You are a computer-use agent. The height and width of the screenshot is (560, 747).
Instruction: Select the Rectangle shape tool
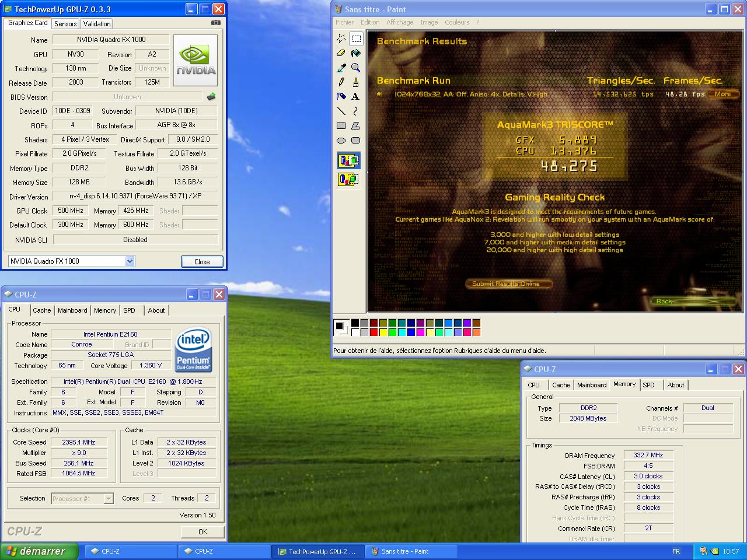coord(341,126)
